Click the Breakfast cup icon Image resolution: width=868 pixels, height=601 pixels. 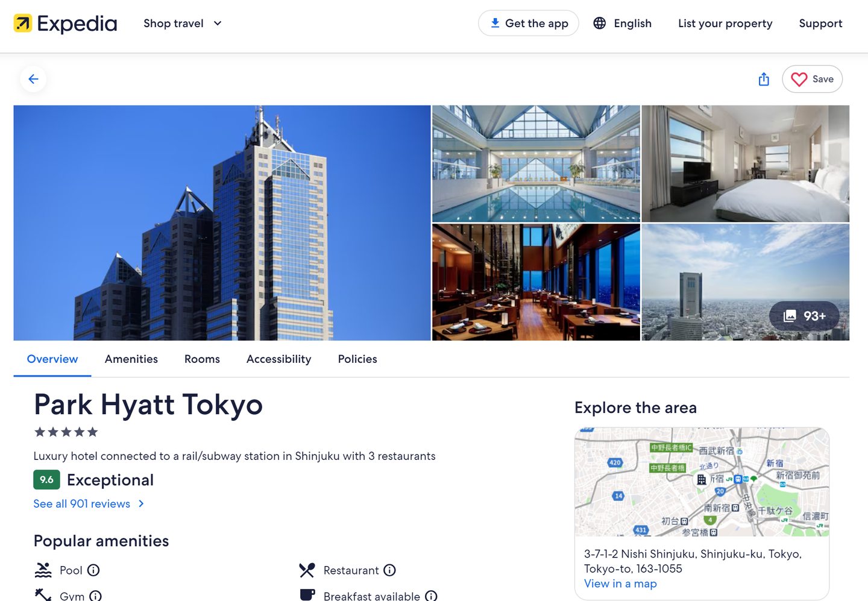[x=307, y=595]
